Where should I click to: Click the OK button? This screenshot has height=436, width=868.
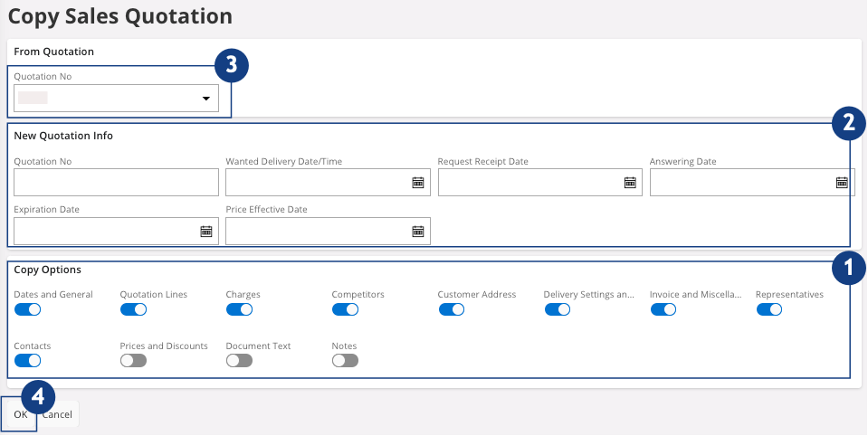point(20,414)
